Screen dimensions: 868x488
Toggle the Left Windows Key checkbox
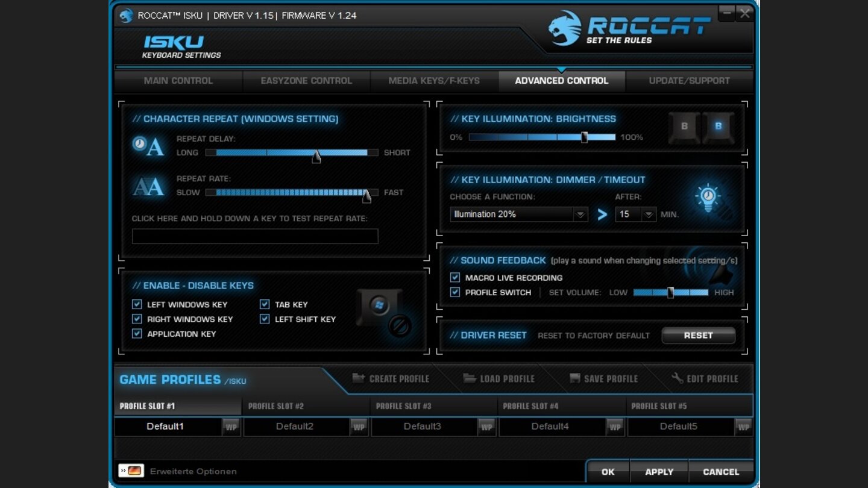pos(137,304)
